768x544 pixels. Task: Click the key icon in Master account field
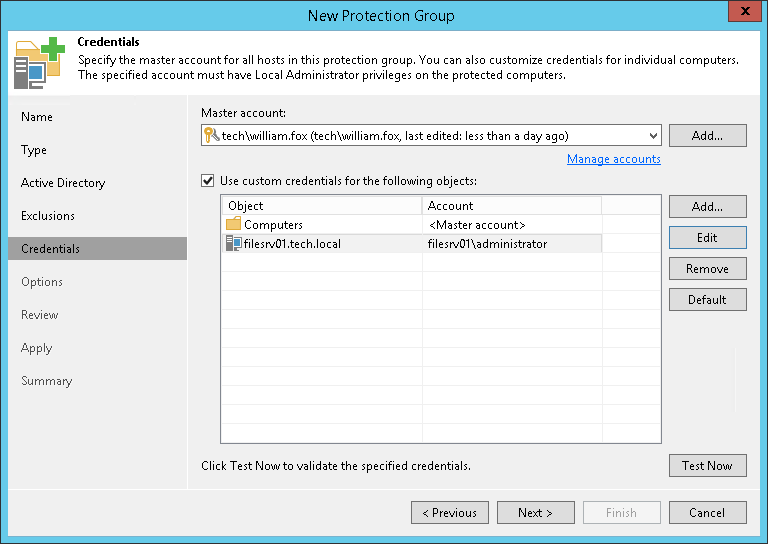(211, 136)
